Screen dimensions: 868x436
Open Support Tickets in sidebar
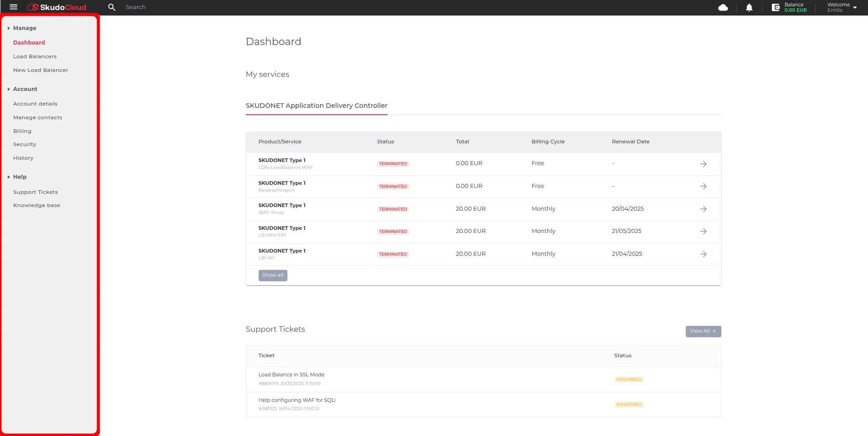pos(36,192)
